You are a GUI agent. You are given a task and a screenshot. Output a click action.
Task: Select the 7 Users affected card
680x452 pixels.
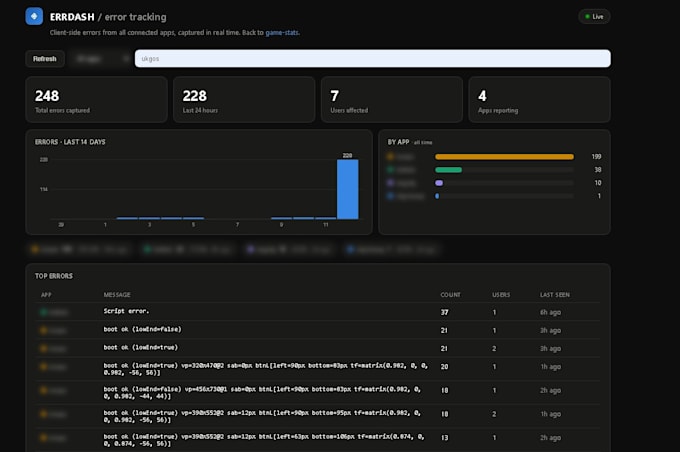[392, 100]
